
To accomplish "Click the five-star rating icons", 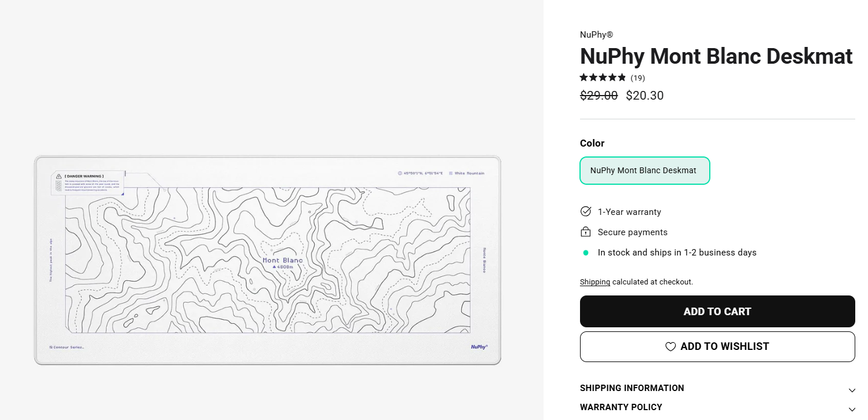I will pyautogui.click(x=603, y=78).
